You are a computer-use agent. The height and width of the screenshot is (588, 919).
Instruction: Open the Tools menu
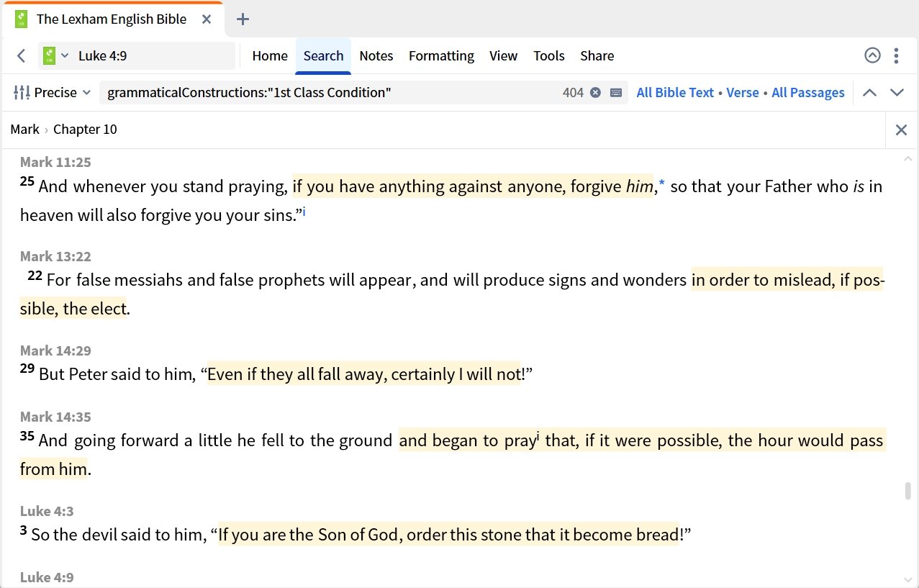pos(549,55)
